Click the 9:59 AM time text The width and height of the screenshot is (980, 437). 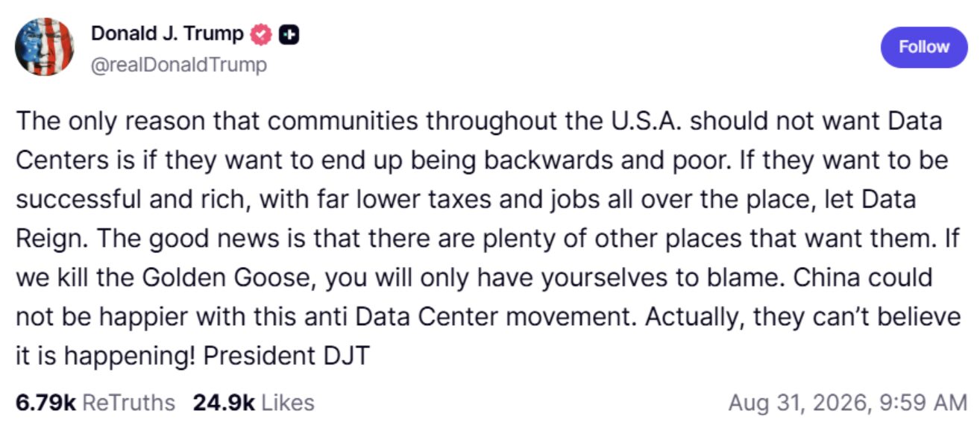pyautogui.click(x=921, y=403)
